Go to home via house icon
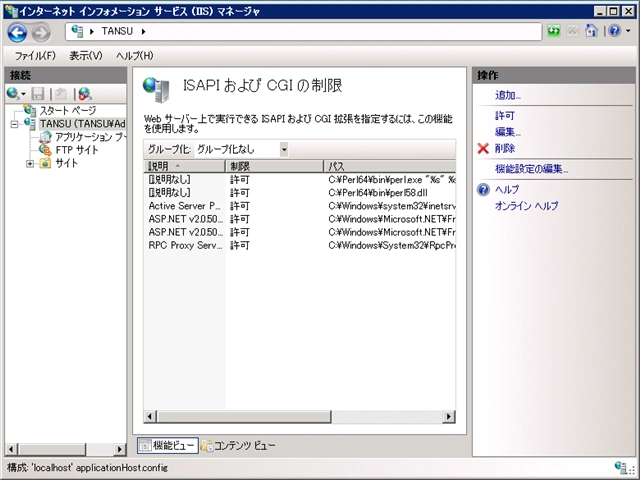Screen dimensions: 640x480 pos(591,31)
